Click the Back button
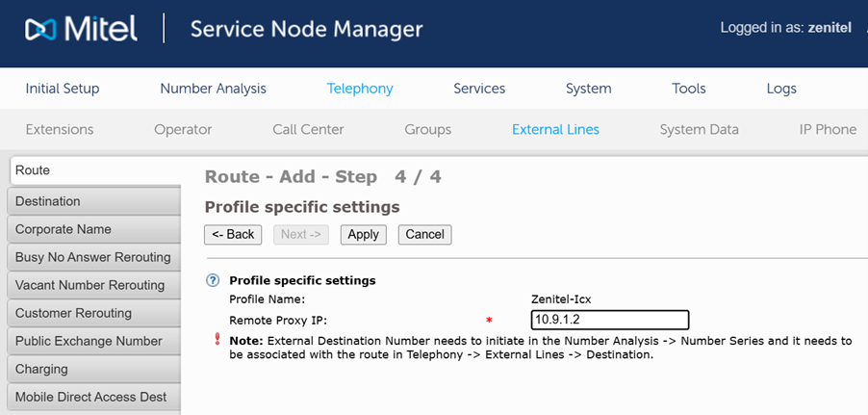Viewport: 868px width, 415px height. point(233,234)
